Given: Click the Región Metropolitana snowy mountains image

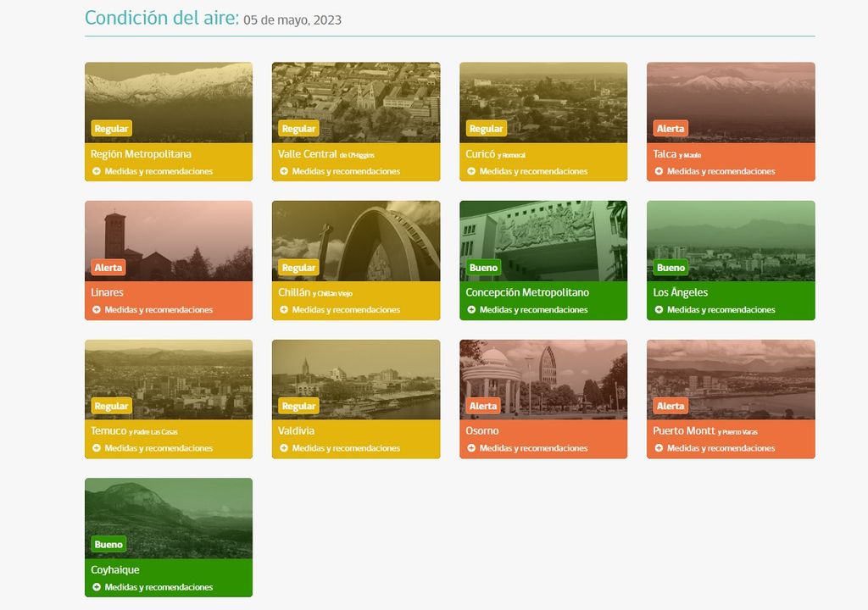Looking at the screenshot, I should point(168,93).
